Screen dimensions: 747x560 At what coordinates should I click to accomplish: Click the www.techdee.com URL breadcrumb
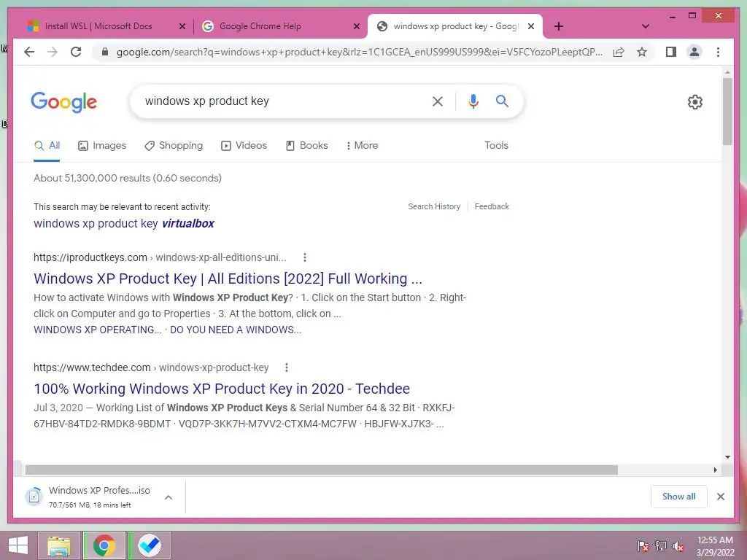coord(151,367)
